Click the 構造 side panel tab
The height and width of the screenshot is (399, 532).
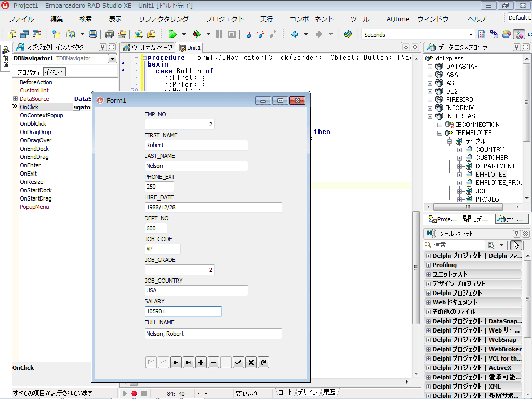pyautogui.click(x=5, y=58)
